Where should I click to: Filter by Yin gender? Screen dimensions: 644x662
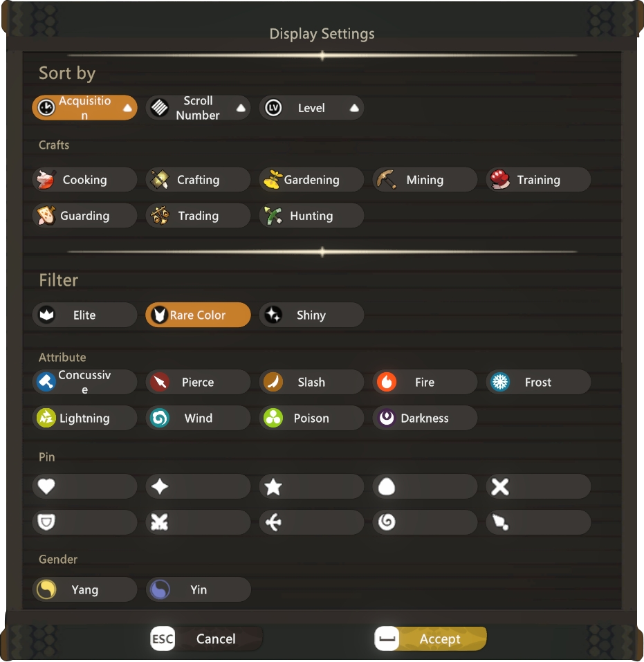coord(198,589)
